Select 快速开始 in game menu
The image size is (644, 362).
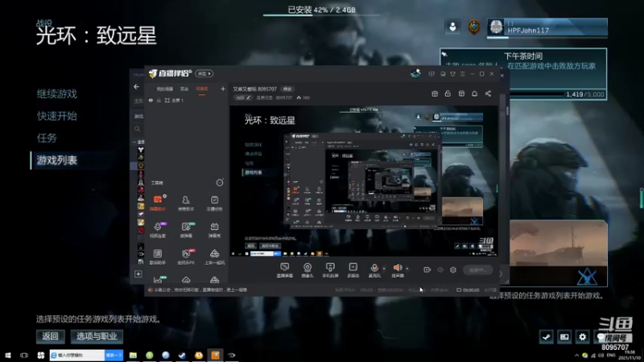coord(57,116)
